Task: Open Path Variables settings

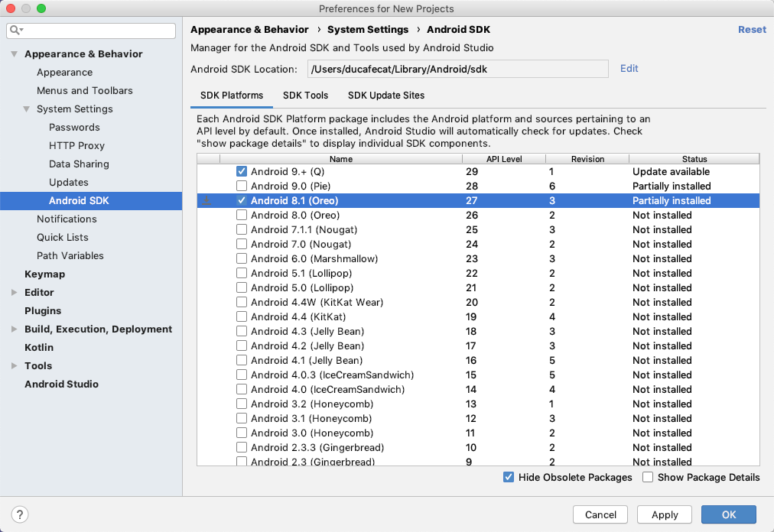Action: 70,255
